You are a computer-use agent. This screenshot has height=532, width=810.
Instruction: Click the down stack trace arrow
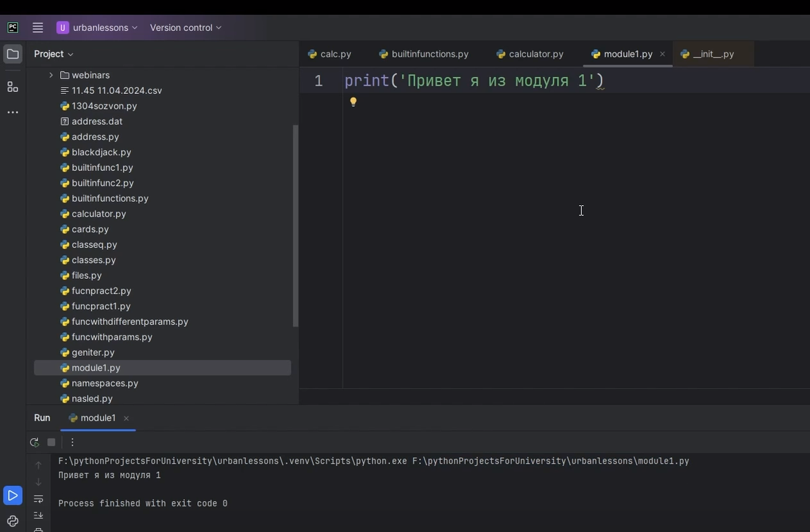(x=38, y=482)
